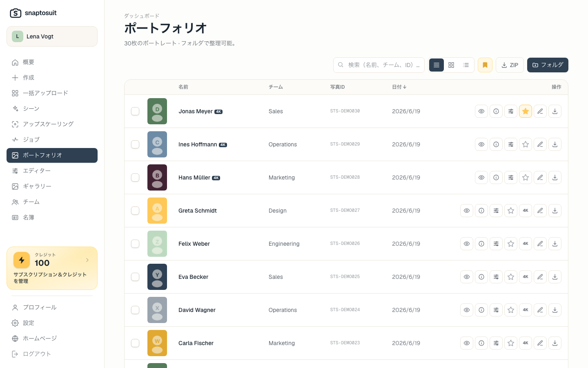
Task: Open プロフィール profile page
Action: tap(52, 307)
